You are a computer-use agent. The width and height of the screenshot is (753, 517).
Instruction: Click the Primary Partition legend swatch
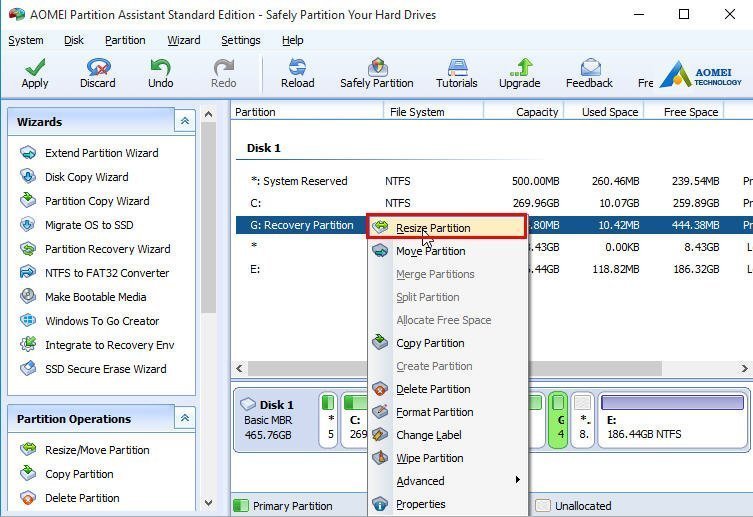pyautogui.click(x=241, y=505)
